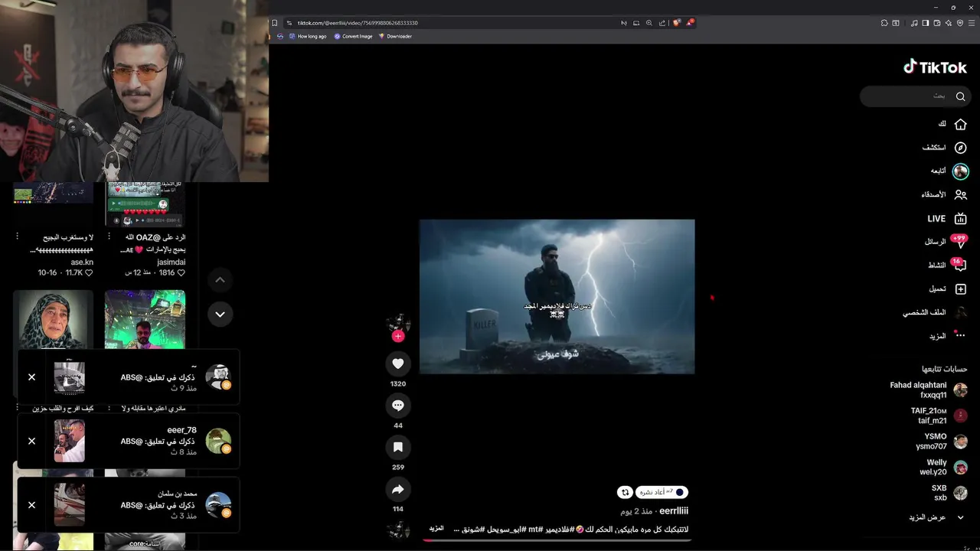Open the eeer_78 notification thumbnail
This screenshot has width=980, height=551.
[70, 441]
